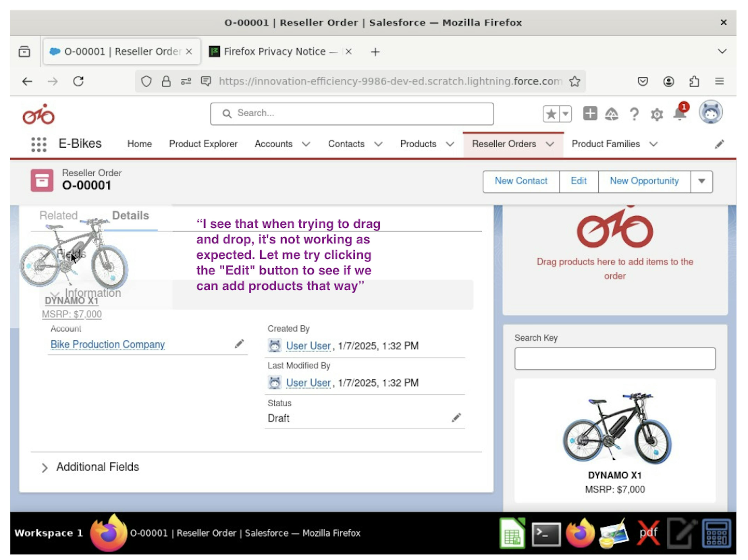This screenshot has width=748, height=560.
Task: Click the New Contact button
Action: pyautogui.click(x=521, y=181)
